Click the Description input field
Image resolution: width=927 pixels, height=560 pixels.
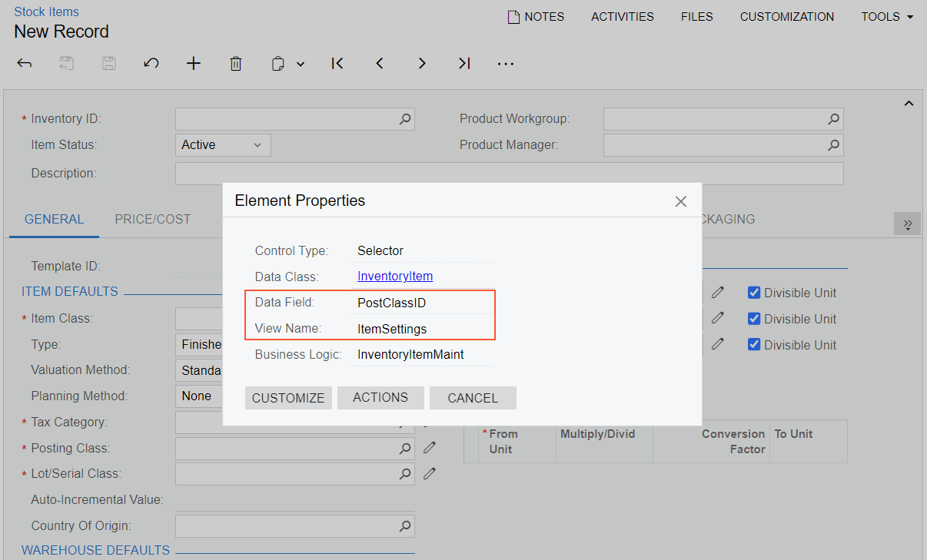pyautogui.click(x=509, y=174)
